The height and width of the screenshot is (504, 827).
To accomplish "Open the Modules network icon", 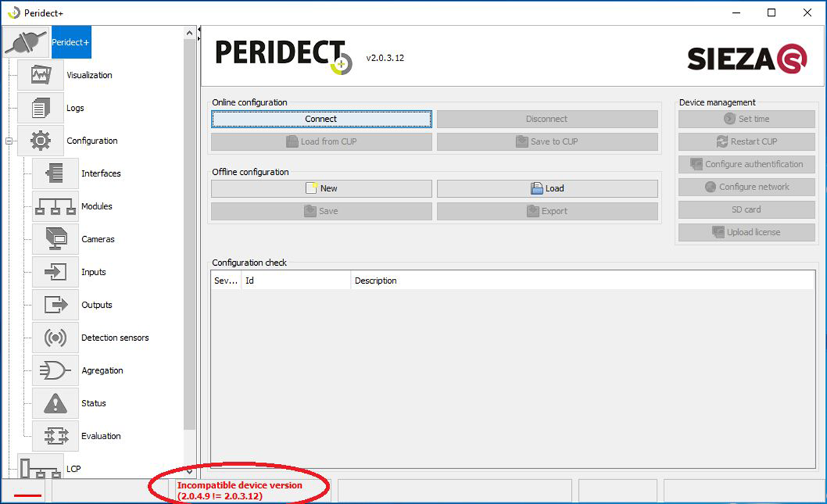I will tap(55, 207).
